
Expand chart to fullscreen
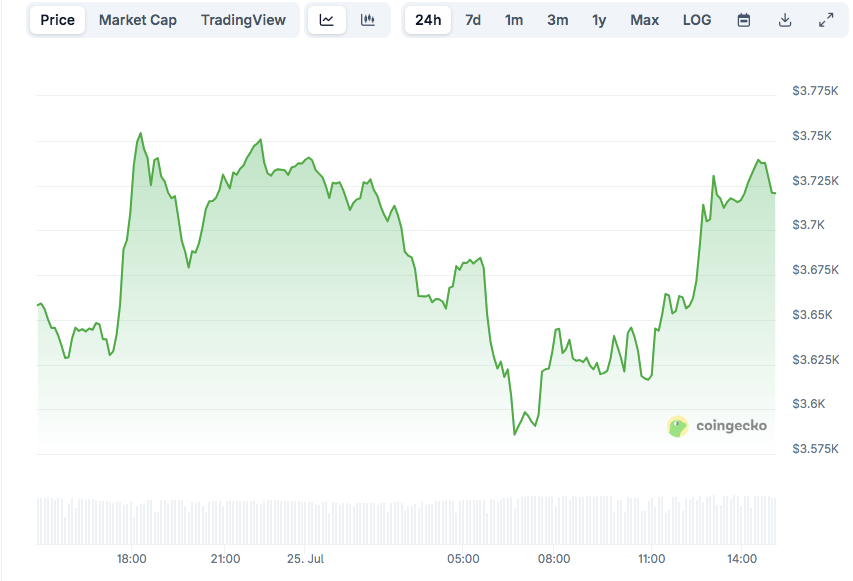coord(826,20)
